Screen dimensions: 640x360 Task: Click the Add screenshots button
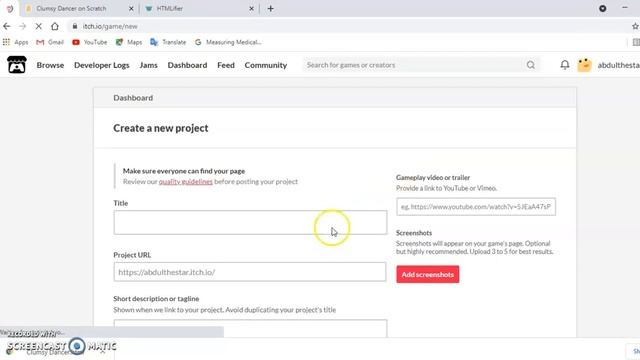click(428, 274)
